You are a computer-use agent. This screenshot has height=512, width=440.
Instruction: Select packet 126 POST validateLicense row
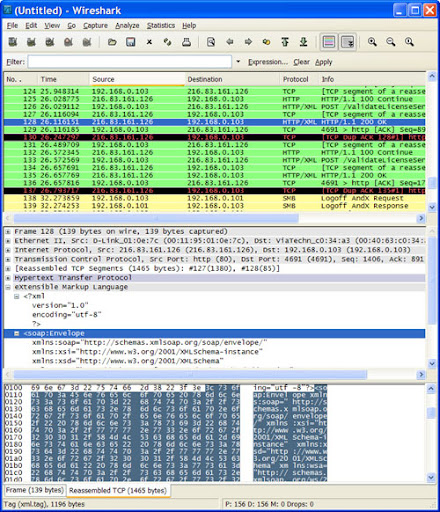(215, 107)
